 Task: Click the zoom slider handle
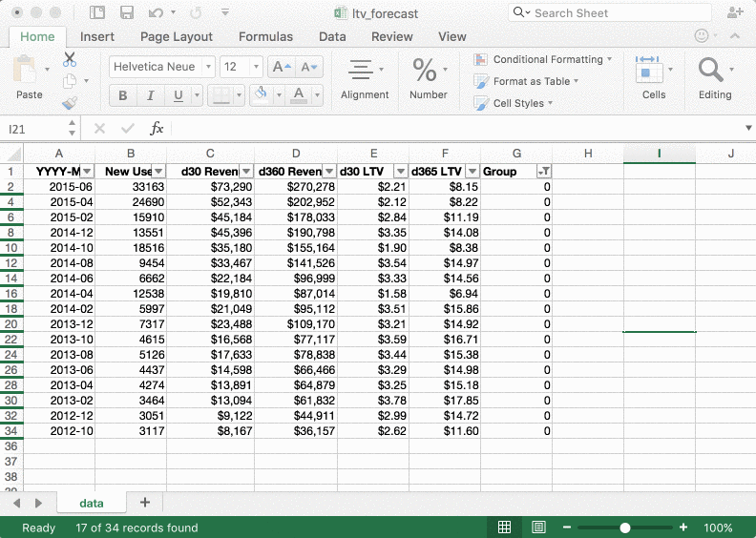625,528
